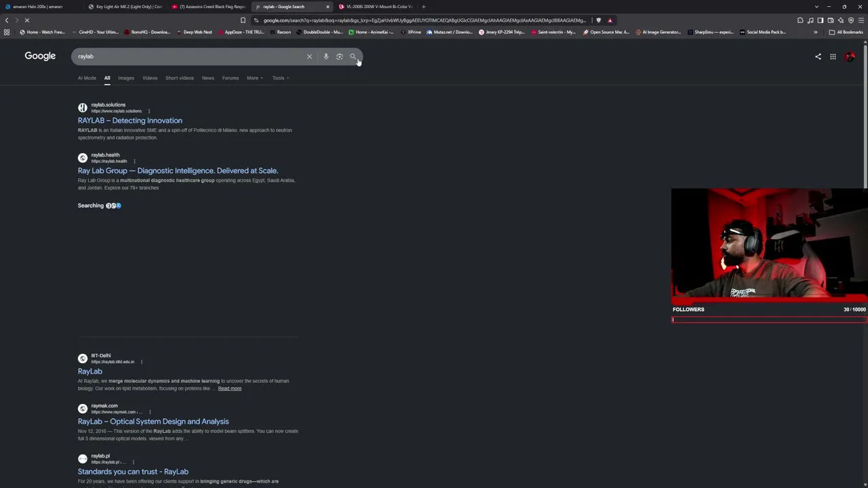Open the Google apps grid
This screenshot has width=868, height=488.
tap(833, 56)
